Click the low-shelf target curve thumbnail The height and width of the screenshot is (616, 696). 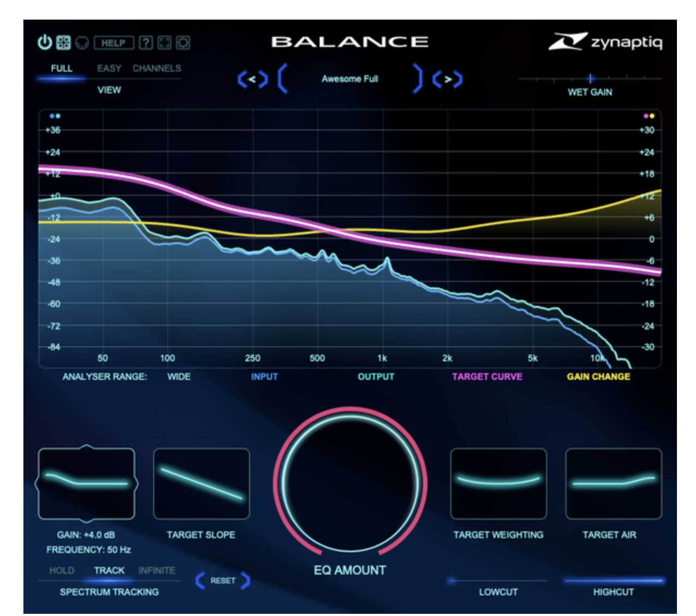(x=87, y=483)
